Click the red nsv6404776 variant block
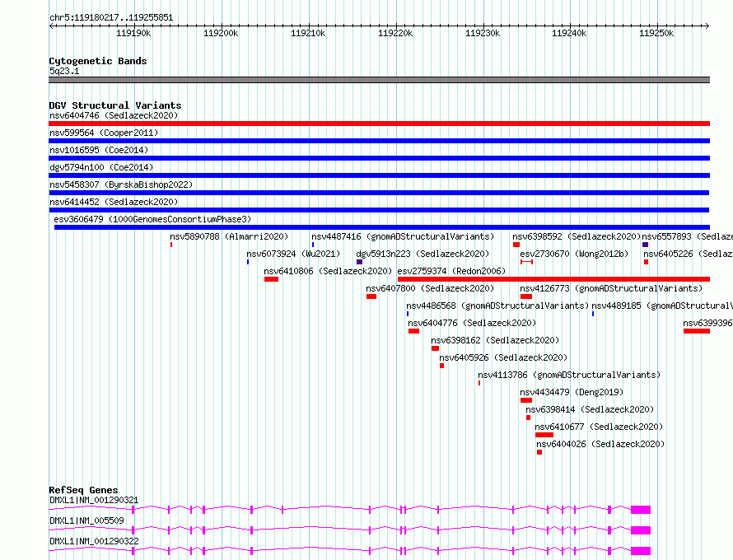This screenshot has height=560, width=733. 413,331
